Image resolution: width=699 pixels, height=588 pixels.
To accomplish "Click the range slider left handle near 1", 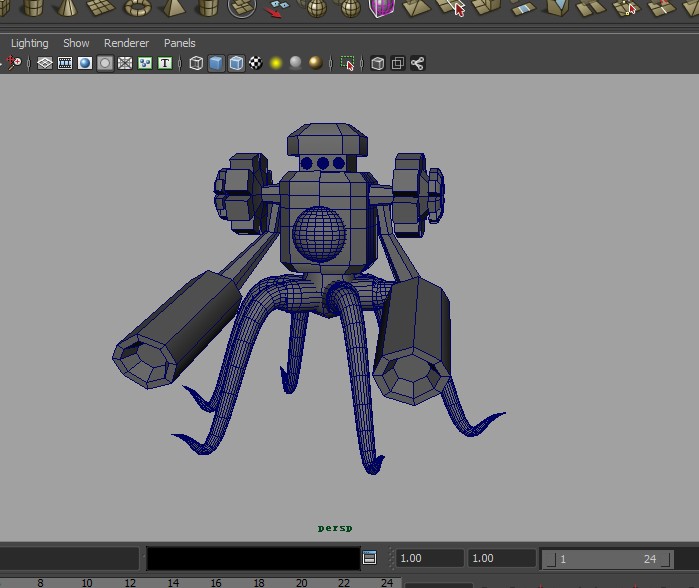I will pyautogui.click(x=551, y=559).
